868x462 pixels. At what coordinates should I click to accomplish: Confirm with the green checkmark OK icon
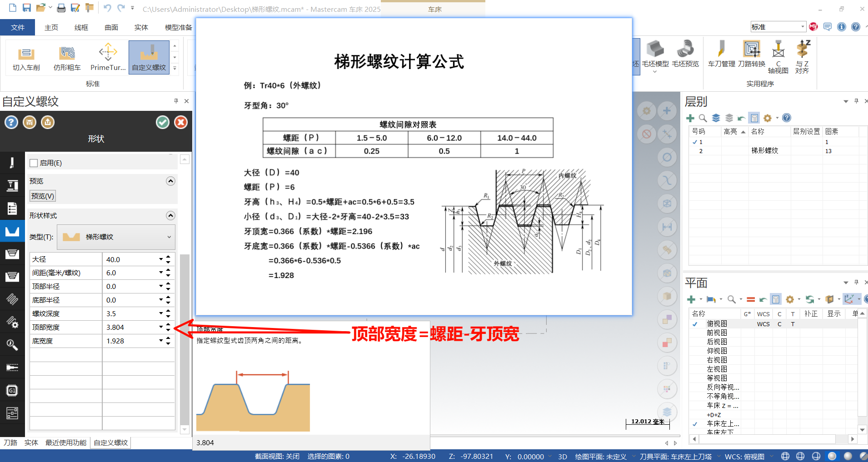[163, 122]
